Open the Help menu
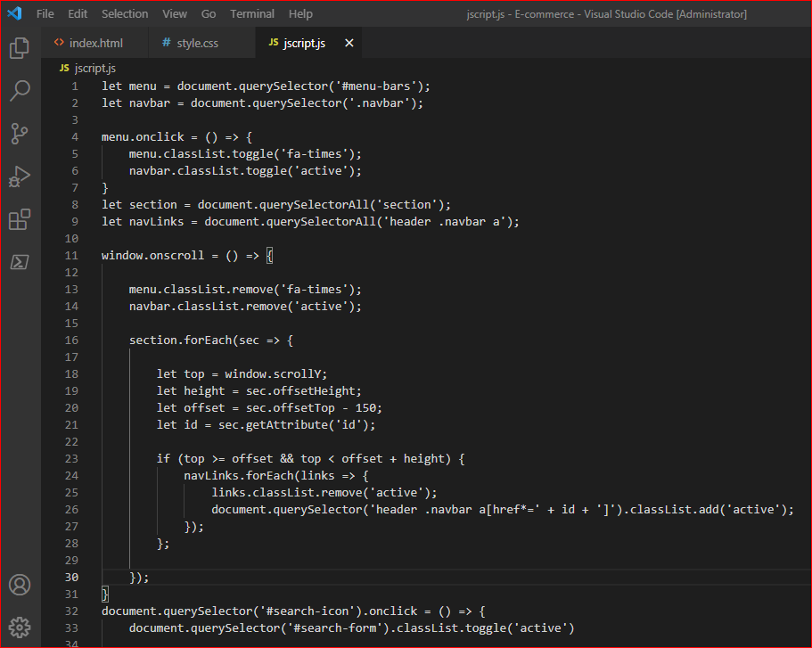Screen dimensions: 812x648 pos(300,14)
